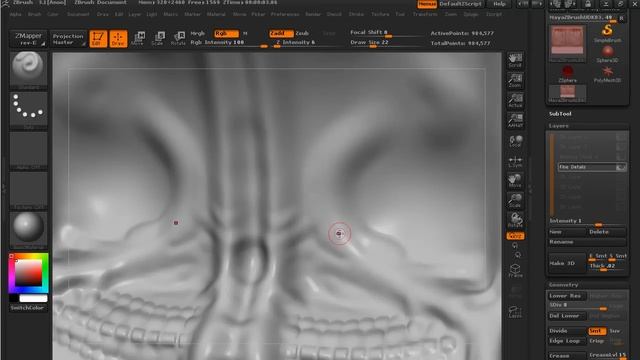Set canvas to Actual size

point(515,100)
